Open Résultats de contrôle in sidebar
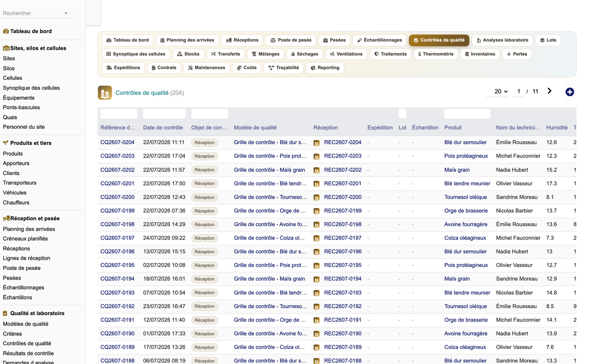The width and height of the screenshot is (589, 364). (x=28, y=353)
